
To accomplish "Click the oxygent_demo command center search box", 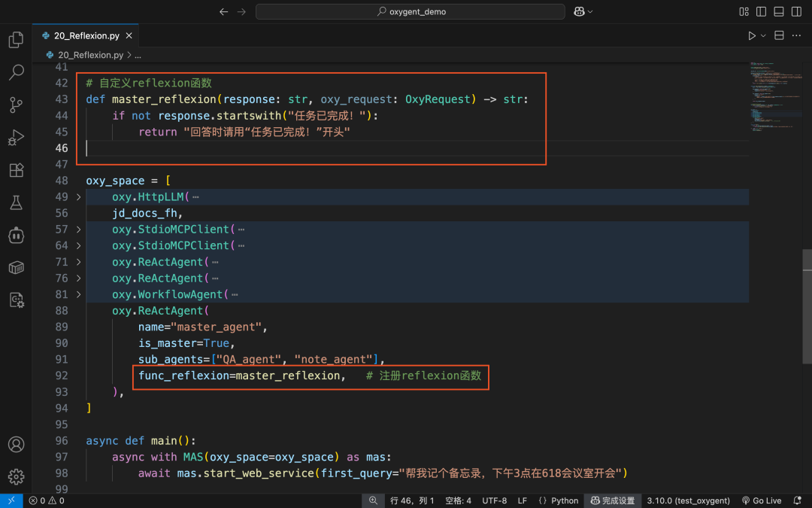I will coord(411,11).
